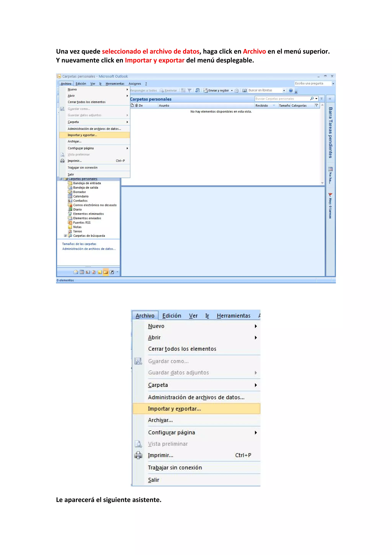The width and height of the screenshot is (392, 555).
Task: Choose Importar y exportar in Outlook window menu
Action: (x=94, y=135)
